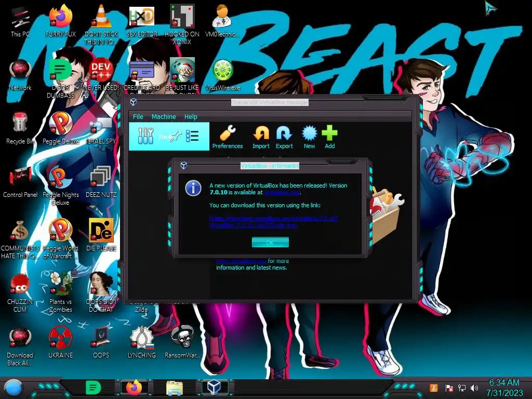Image resolution: width=532 pixels, height=399 pixels.
Task: Select the Peggle Nights Deluxe shortcut
Action: pyautogui.click(x=61, y=185)
